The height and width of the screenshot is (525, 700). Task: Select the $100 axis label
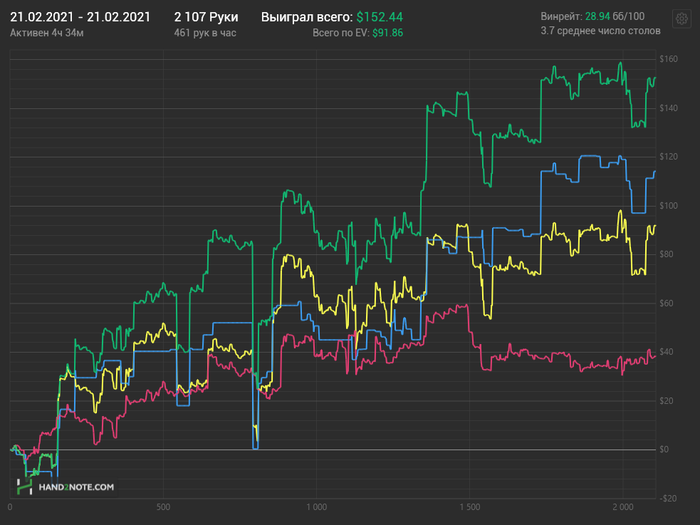coord(668,206)
